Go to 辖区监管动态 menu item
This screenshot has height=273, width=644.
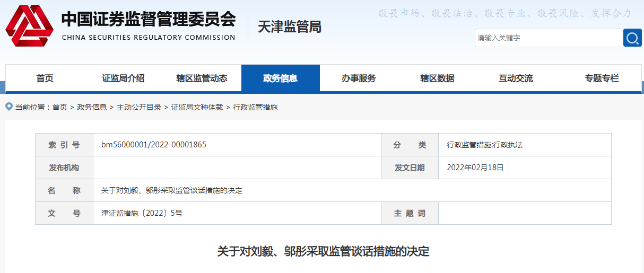(202, 78)
